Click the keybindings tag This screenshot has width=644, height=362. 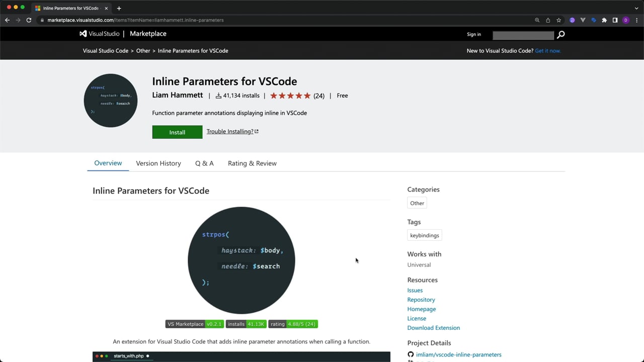(425, 235)
